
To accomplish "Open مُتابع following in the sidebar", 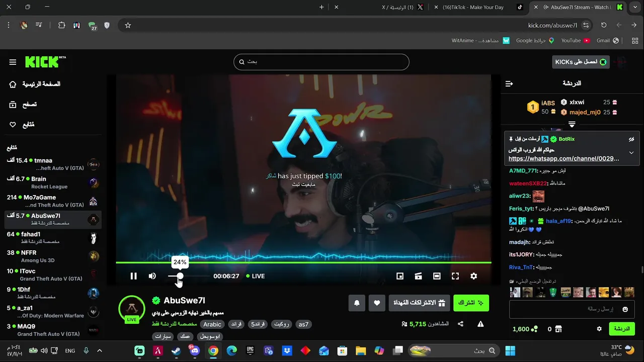I will (x=22, y=124).
